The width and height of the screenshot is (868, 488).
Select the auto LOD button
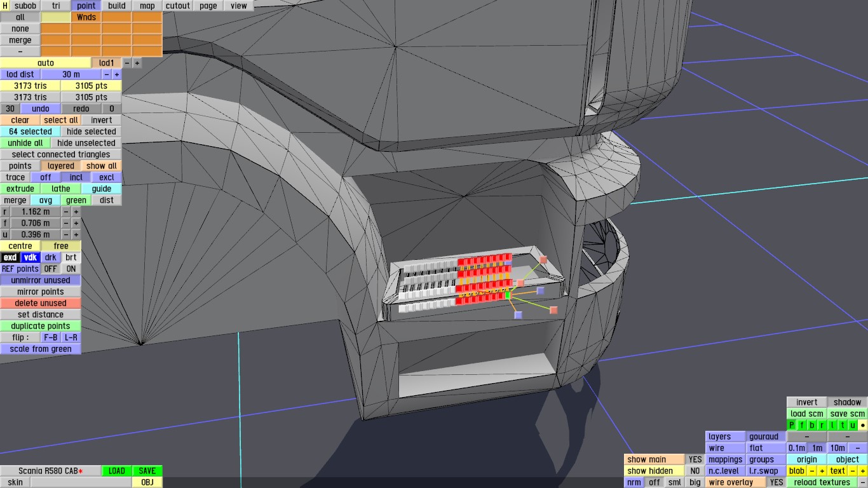pos(46,63)
